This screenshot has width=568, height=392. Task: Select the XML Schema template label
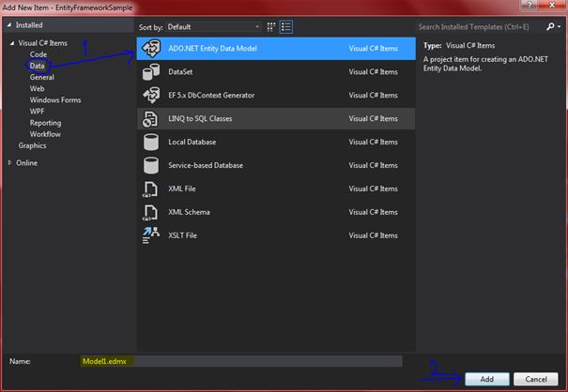(x=189, y=212)
